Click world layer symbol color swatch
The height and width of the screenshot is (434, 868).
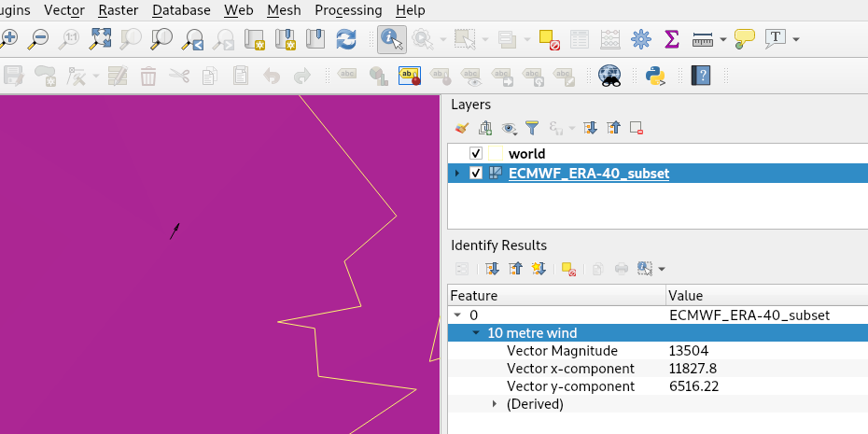(x=496, y=153)
